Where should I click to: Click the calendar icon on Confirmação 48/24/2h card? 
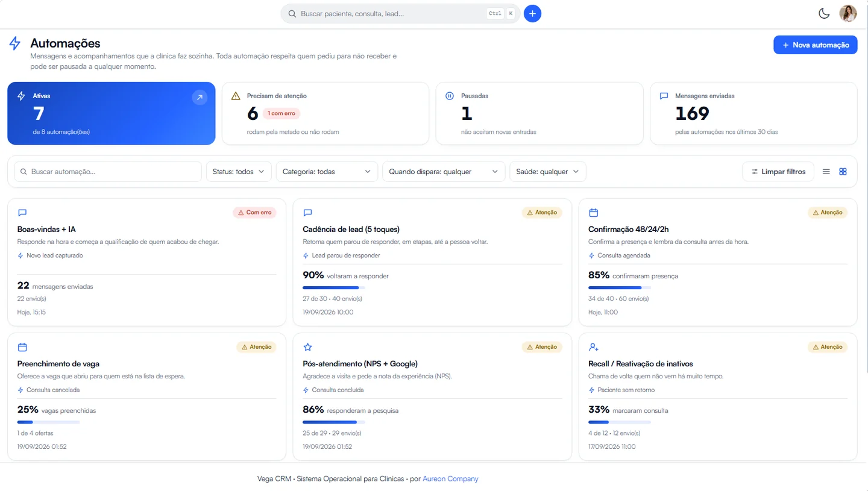click(593, 213)
